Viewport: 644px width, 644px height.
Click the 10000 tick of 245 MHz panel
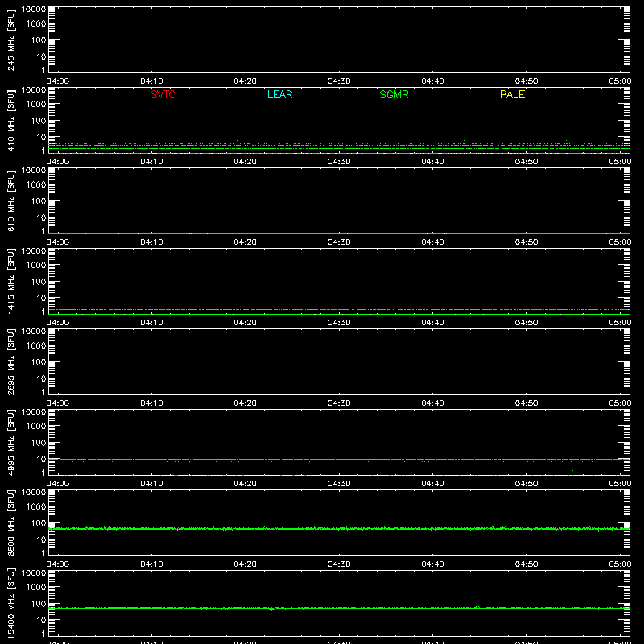point(34,10)
